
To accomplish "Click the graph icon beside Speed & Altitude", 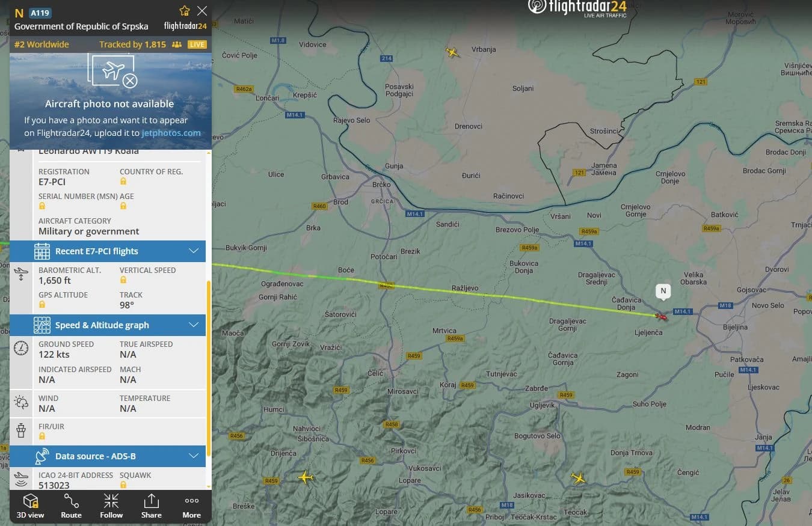I will click(x=42, y=325).
